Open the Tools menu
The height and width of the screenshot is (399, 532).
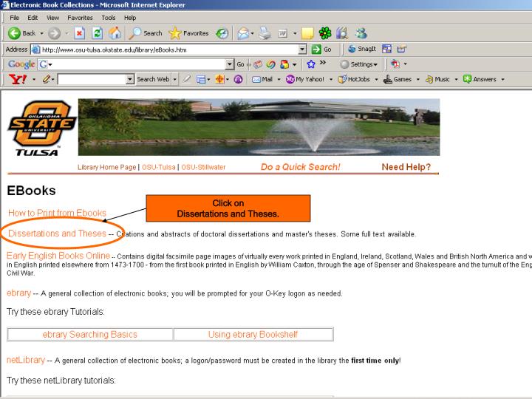109,18
